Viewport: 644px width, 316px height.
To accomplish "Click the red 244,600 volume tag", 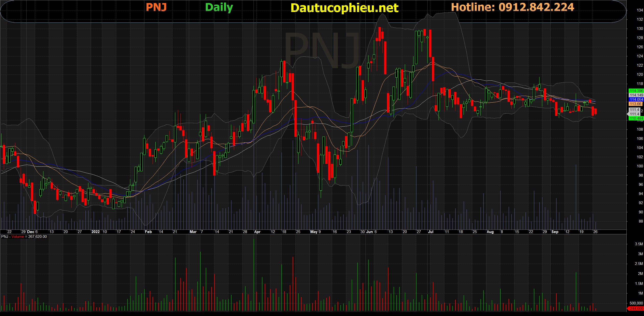I will (x=636, y=309).
